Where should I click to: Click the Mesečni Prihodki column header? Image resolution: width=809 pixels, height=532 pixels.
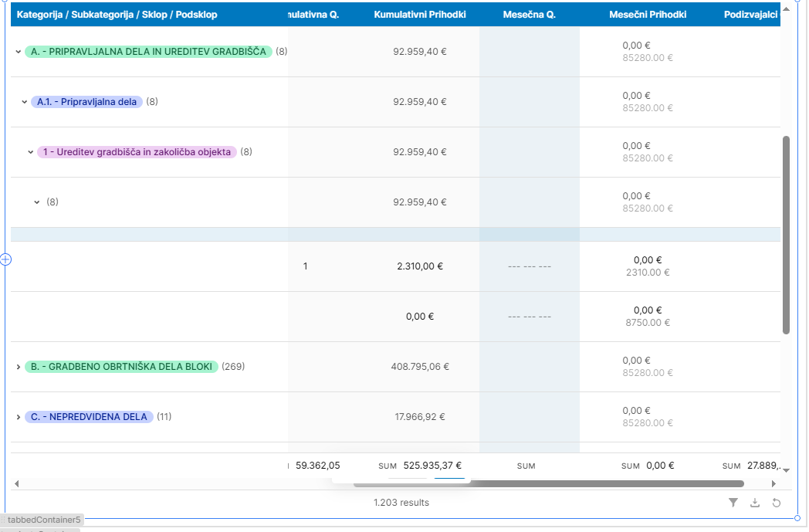pyautogui.click(x=647, y=15)
